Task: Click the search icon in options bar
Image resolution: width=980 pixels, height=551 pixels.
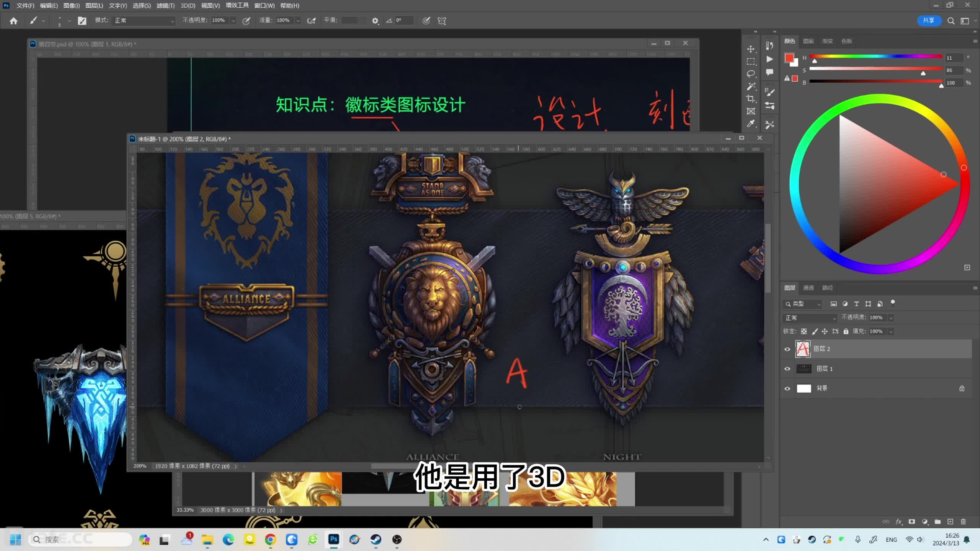Action: 951,21
